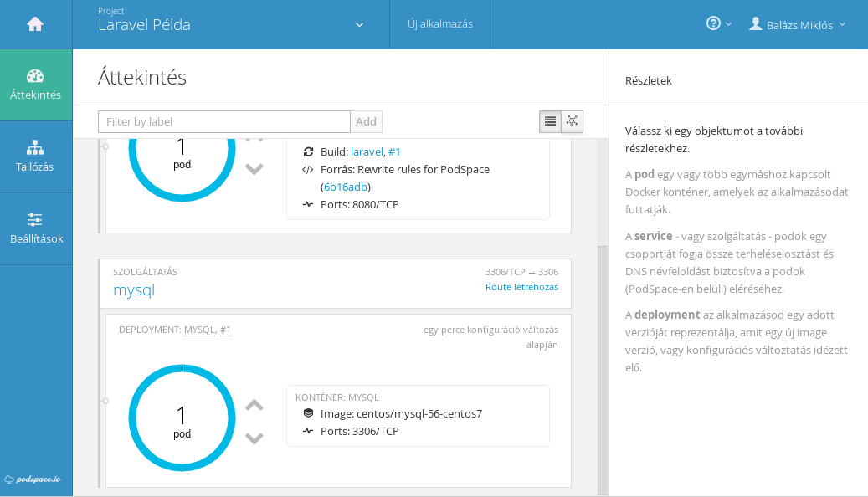Click the layers icon beside mysql Image

pyautogui.click(x=308, y=413)
